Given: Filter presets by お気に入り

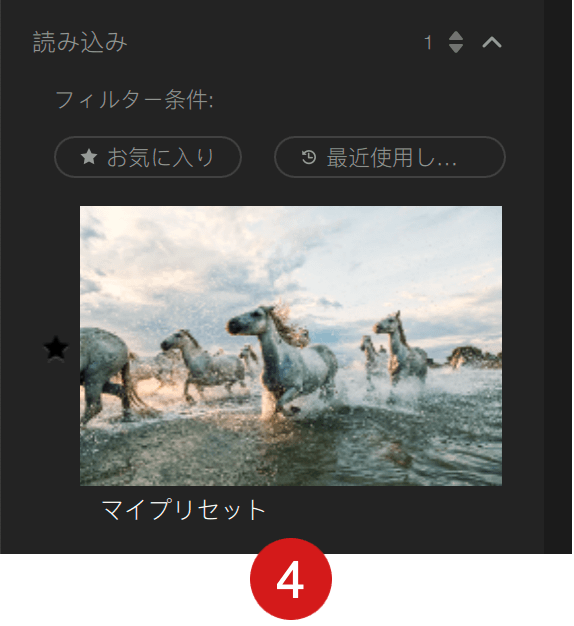Looking at the screenshot, I should [x=148, y=157].
